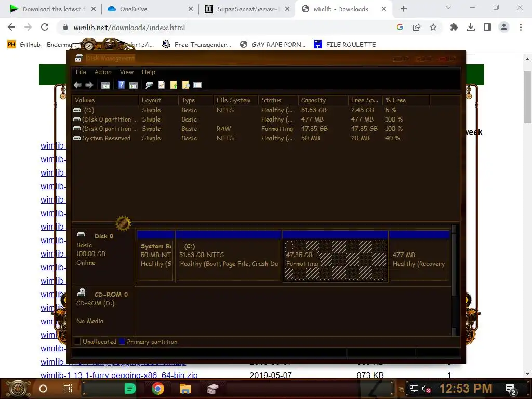This screenshot has height=399, width=532.
Task: Open notification center with 2 alerts
Action: click(511, 389)
